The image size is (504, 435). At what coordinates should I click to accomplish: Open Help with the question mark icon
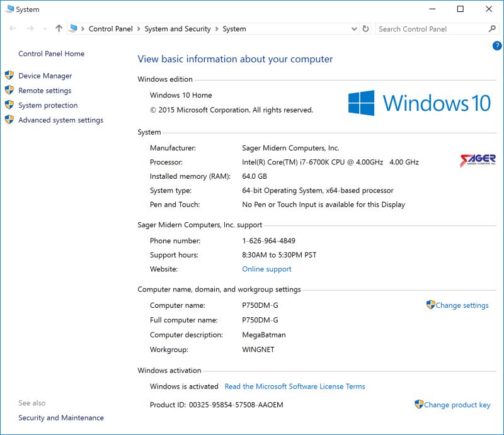[x=496, y=46]
